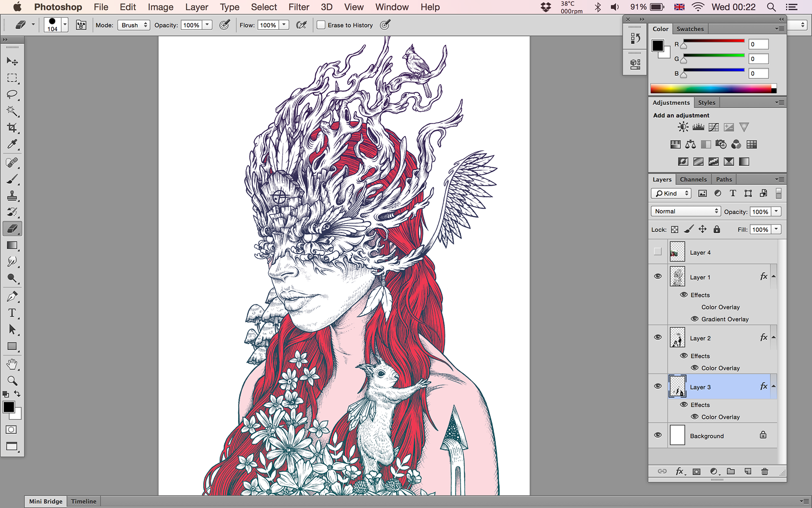Select the Zoom tool
This screenshot has height=508, width=812.
pyautogui.click(x=12, y=381)
